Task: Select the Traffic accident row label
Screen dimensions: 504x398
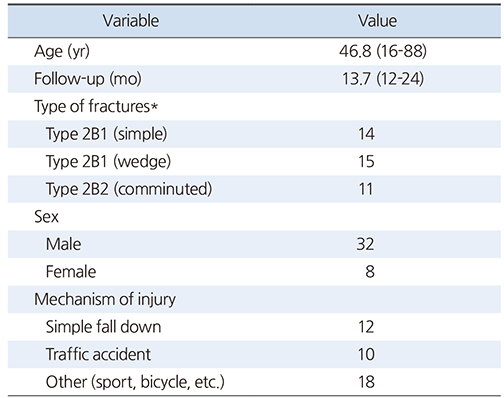Action: click(x=98, y=354)
